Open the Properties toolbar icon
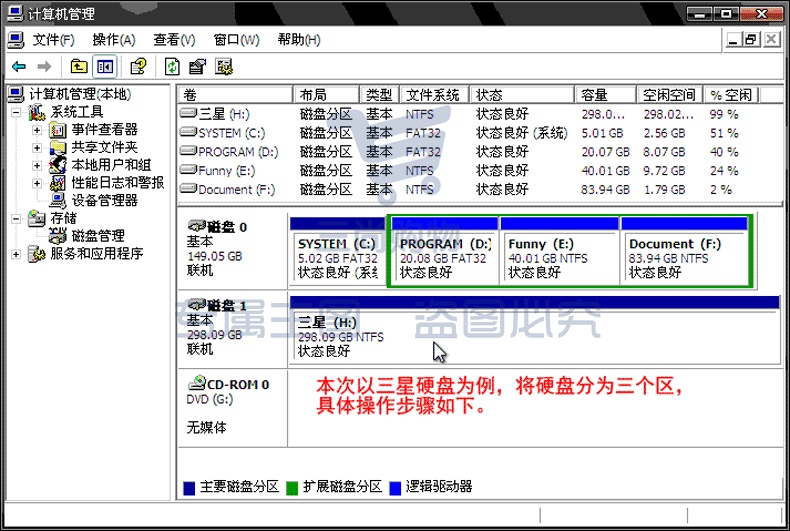 (198, 67)
